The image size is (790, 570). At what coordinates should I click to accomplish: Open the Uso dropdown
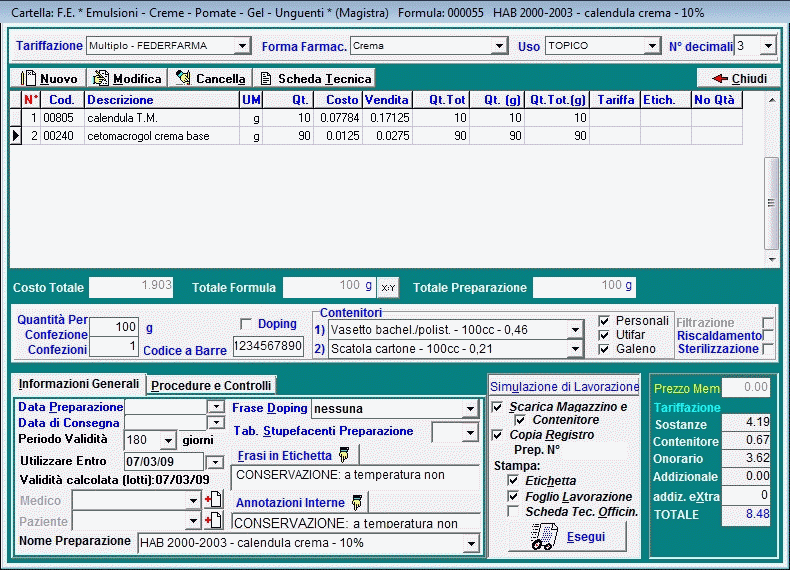click(x=652, y=46)
